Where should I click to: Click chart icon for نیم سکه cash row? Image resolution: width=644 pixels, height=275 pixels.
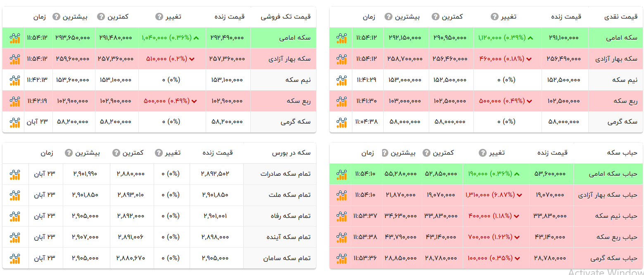point(341,80)
